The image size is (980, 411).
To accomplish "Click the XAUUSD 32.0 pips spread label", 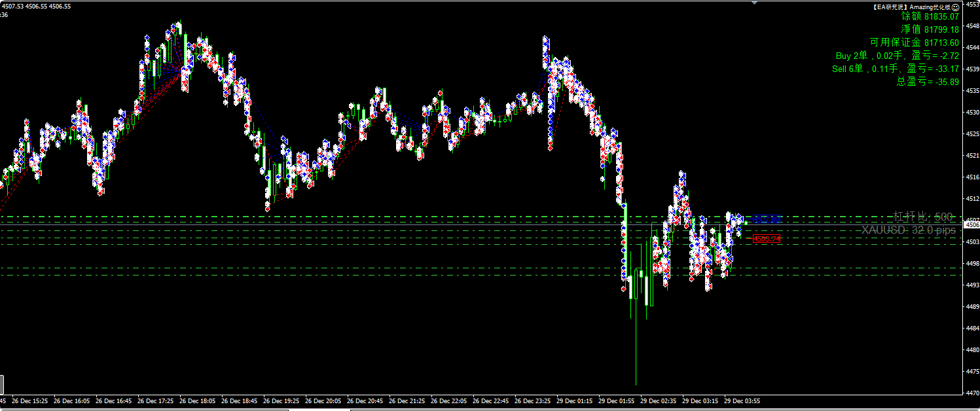I will pos(908,230).
